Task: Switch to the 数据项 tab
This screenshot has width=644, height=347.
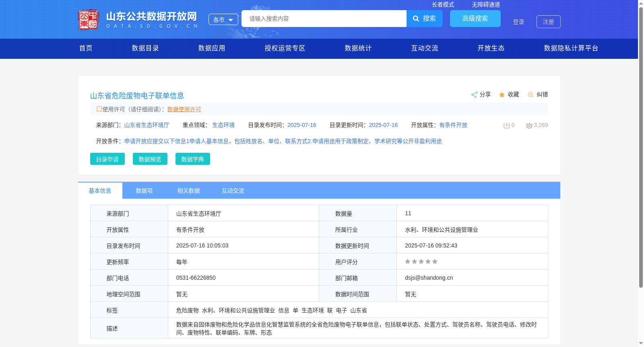Action: (x=144, y=191)
